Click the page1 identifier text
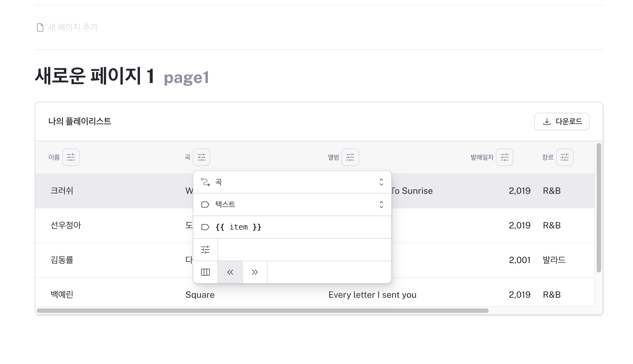The width and height of the screenshot is (633, 364). (186, 78)
